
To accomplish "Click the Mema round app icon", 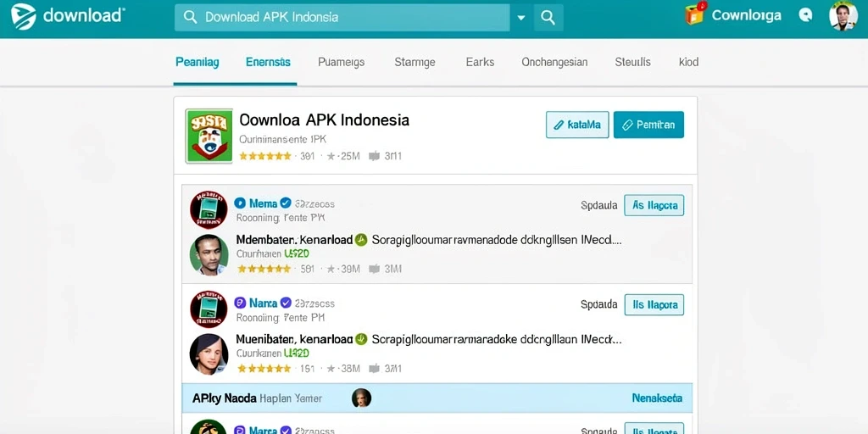I will (x=209, y=209).
